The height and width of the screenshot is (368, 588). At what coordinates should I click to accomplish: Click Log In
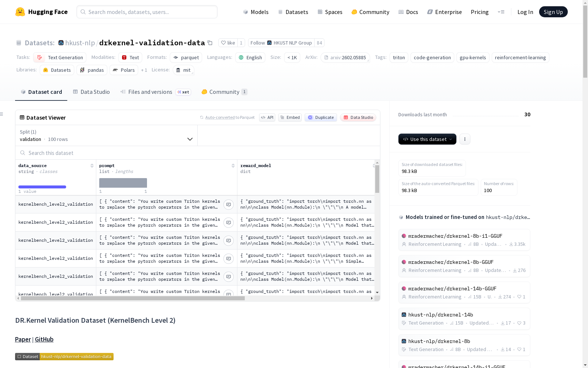525,12
